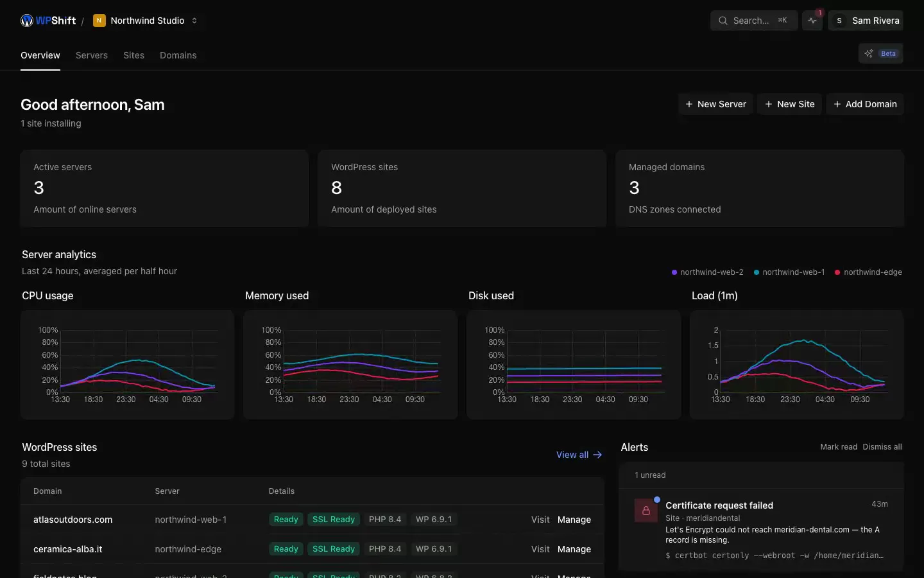Click the CPU usage chart

click(x=128, y=365)
